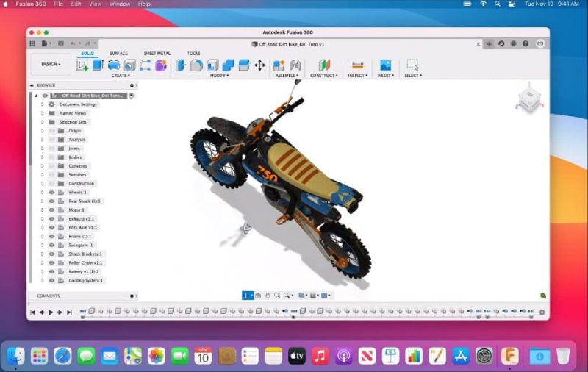Screen dimensions: 588x372
Task: Step timeline one feature forward
Action: point(60,312)
